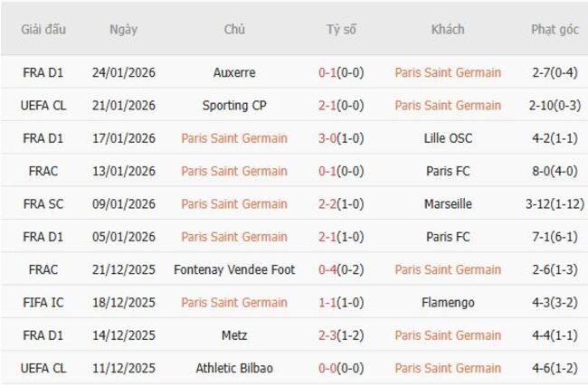Select the Tỷ số column header
Screen dimensions: 588x386
click(341, 29)
